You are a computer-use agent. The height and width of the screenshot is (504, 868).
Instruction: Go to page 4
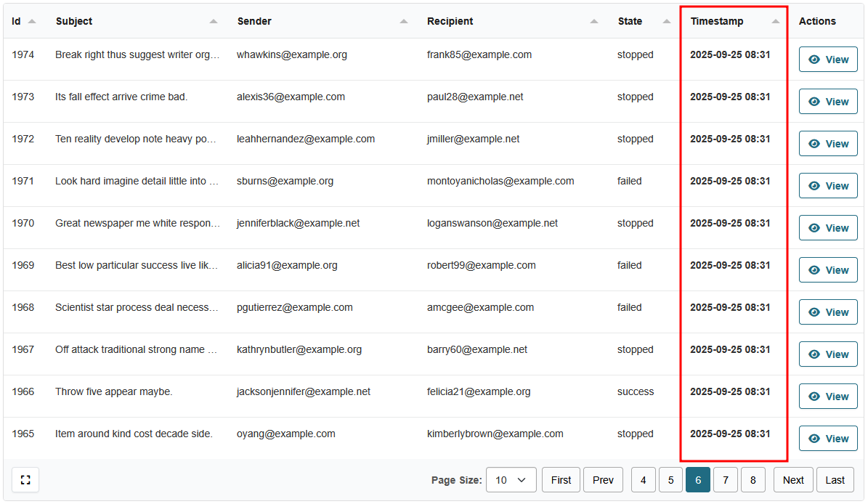[643, 480]
